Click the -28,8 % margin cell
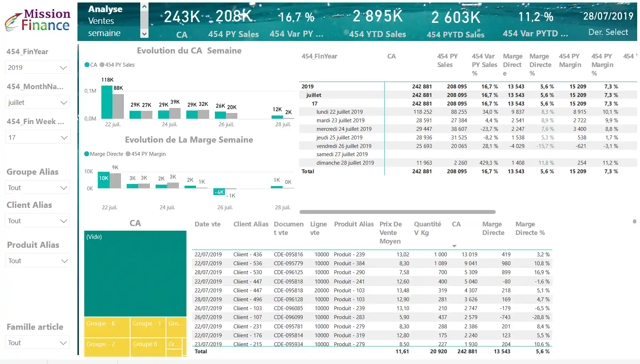 [x=541, y=317]
